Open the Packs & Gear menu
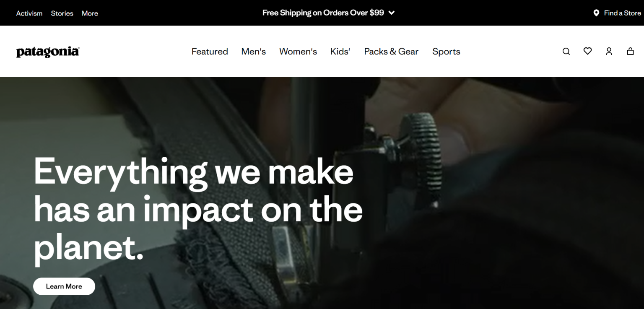This screenshot has width=644, height=309. [x=391, y=52]
